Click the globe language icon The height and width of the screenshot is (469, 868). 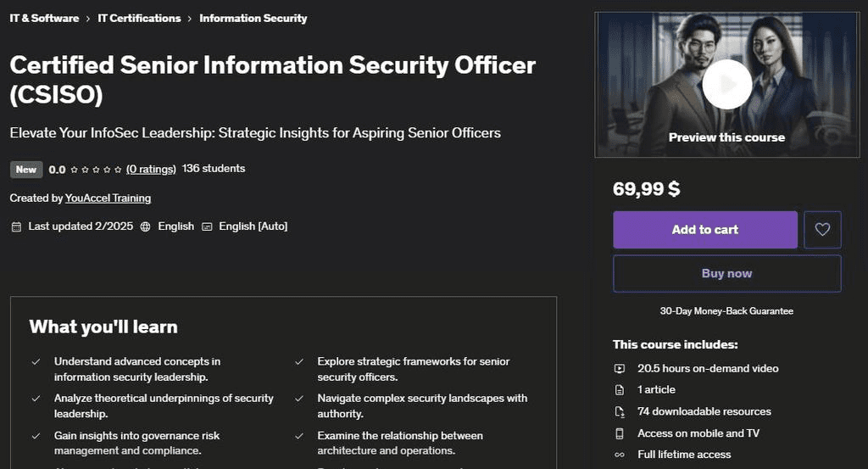coord(146,226)
